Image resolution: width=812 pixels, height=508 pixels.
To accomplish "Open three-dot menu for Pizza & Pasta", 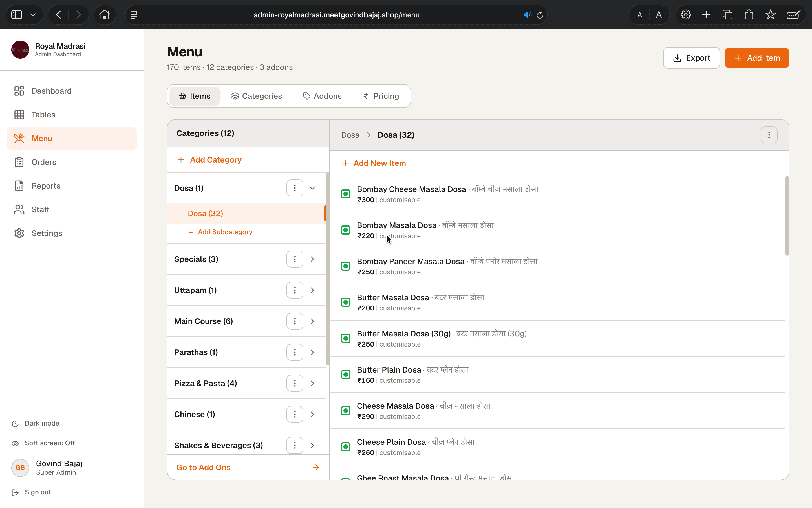I will pos(295,383).
